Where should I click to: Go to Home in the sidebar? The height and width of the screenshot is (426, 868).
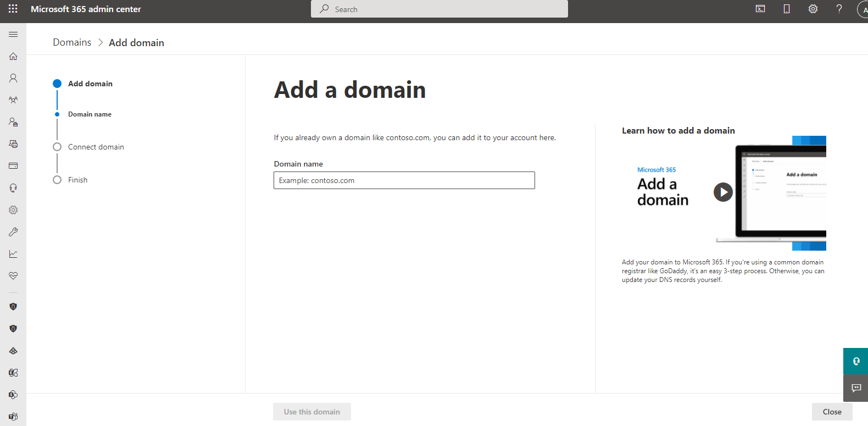click(x=13, y=56)
